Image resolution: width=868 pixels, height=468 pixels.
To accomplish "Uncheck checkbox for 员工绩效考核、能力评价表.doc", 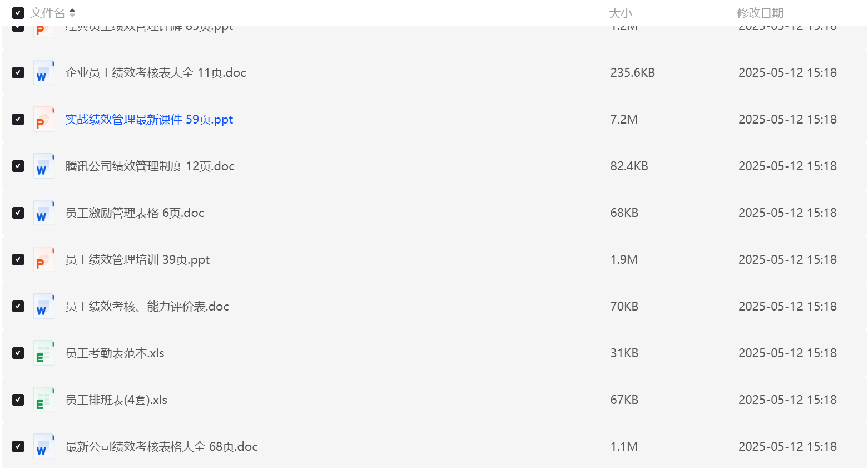I will pyautogui.click(x=18, y=307).
